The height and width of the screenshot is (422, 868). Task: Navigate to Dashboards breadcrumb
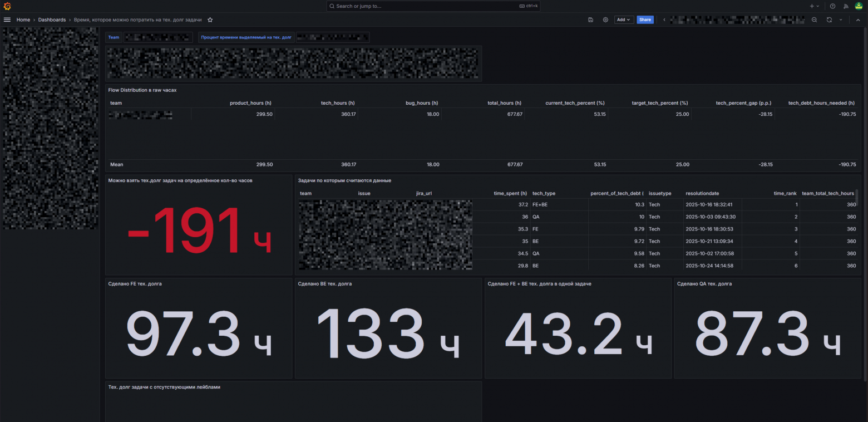[52, 19]
